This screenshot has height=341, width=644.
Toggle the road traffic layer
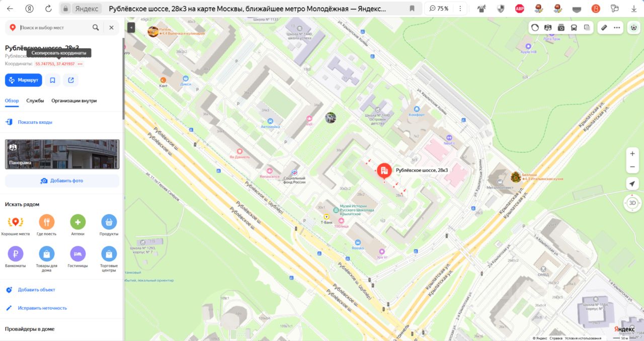tap(535, 28)
